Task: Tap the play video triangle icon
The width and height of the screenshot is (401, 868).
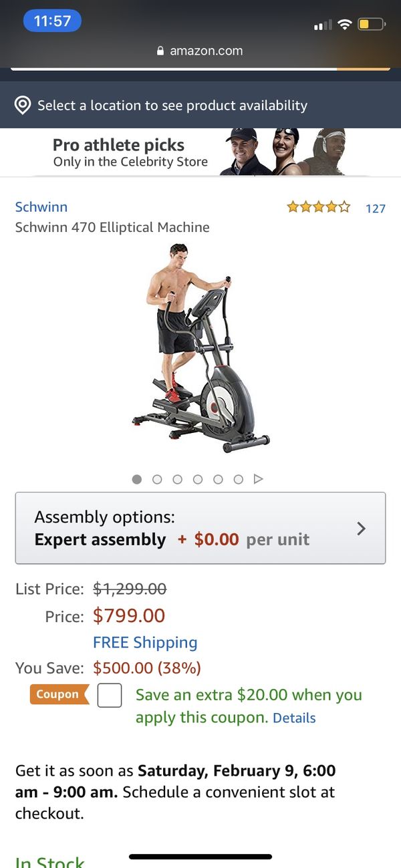Action: 259,479
